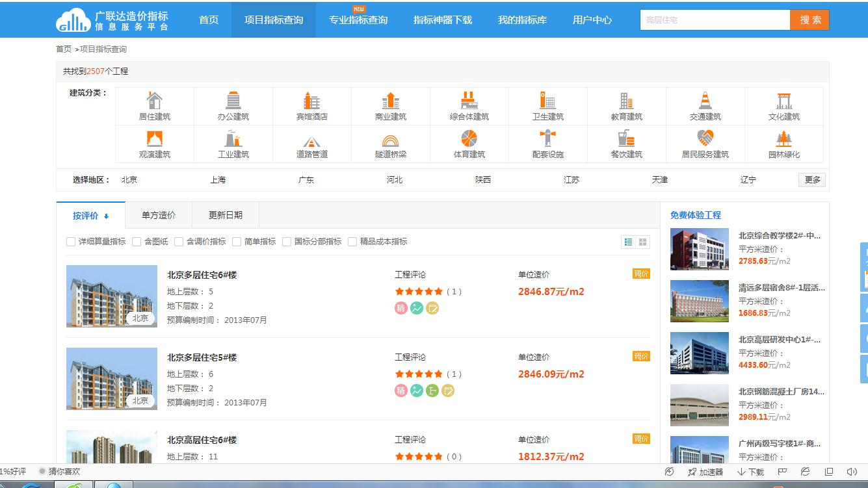Select the 商业建筑 category icon

[391, 101]
